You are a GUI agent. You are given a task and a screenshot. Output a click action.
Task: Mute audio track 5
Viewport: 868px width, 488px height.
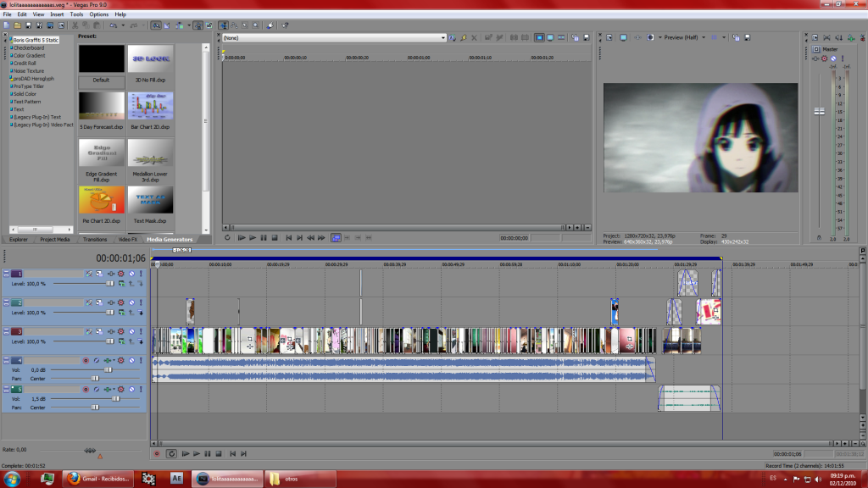pyautogui.click(x=131, y=390)
